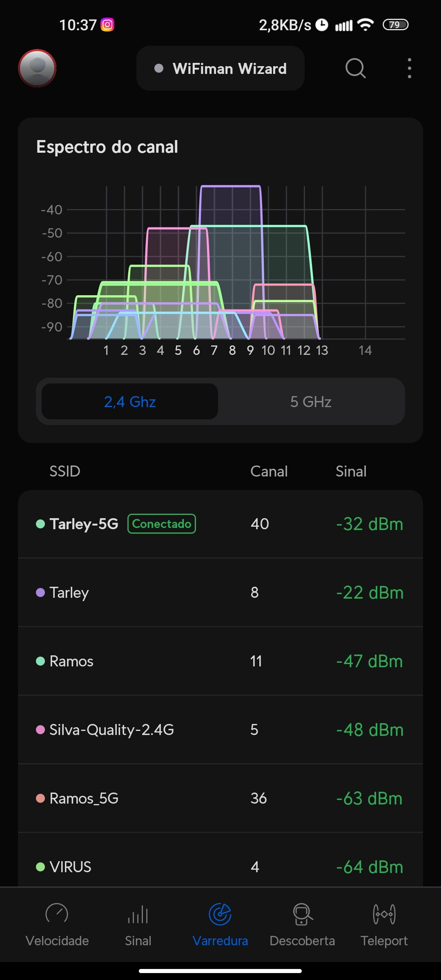
Task: Sort networks by Sinal column header
Action: [351, 471]
